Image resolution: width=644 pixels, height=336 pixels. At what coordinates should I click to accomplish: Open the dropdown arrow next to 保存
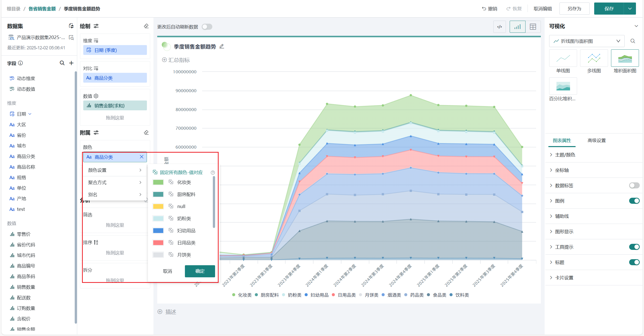point(630,9)
